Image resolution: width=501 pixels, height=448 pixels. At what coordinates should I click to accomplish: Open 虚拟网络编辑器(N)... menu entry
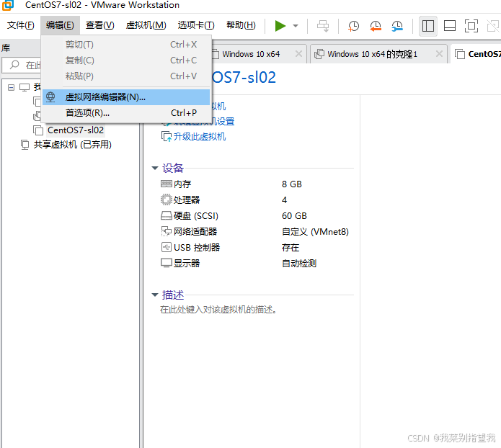pyautogui.click(x=126, y=97)
